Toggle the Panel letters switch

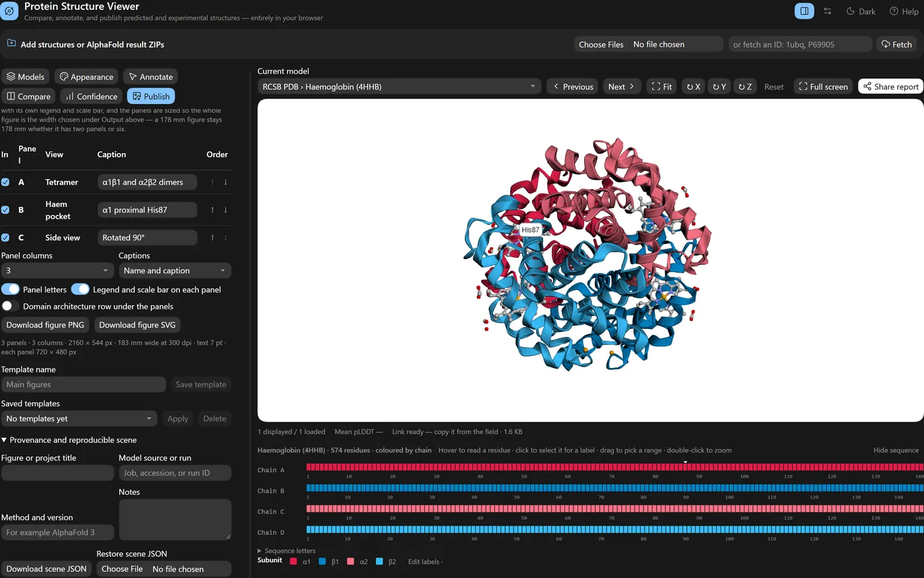point(11,289)
